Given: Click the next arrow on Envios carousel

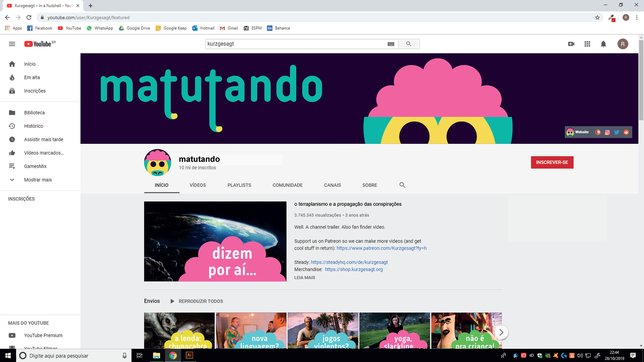Looking at the screenshot, I should 501,332.
